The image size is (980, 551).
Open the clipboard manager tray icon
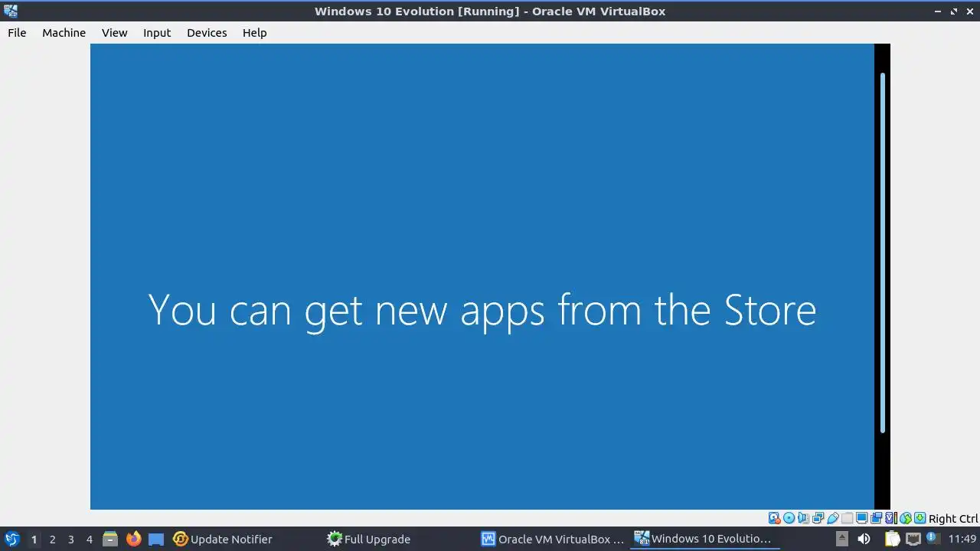[x=892, y=539]
